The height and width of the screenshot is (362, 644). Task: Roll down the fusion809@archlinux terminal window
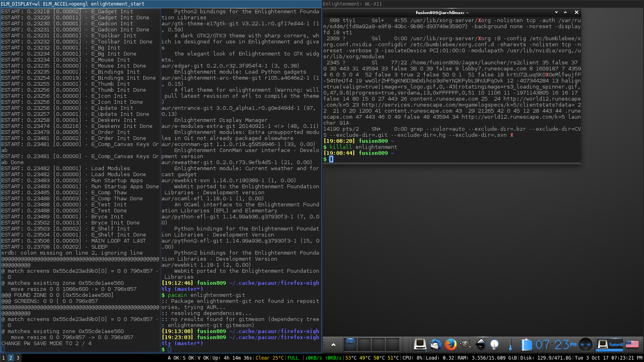[x=557, y=12]
